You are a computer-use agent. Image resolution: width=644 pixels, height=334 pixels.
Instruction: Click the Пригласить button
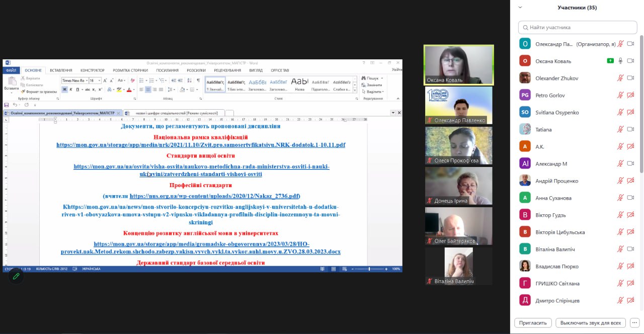(x=533, y=323)
